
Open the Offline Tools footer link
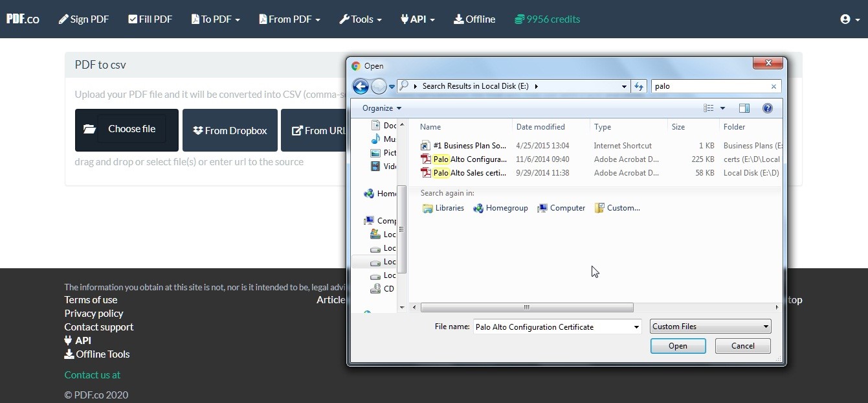click(97, 354)
